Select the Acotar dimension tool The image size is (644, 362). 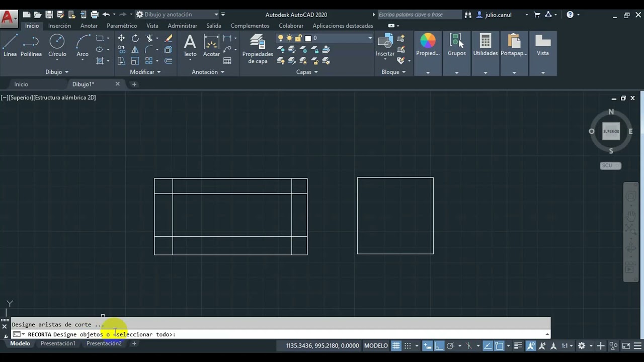coord(211,45)
